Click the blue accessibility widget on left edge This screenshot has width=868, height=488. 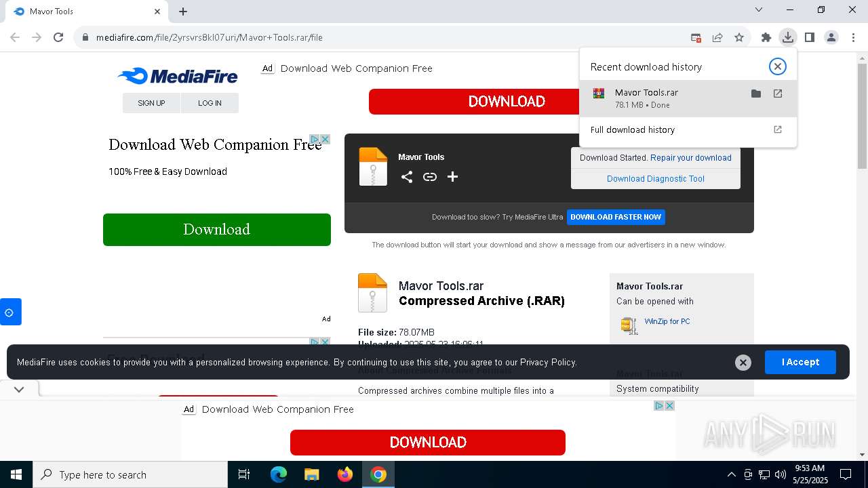point(10,312)
